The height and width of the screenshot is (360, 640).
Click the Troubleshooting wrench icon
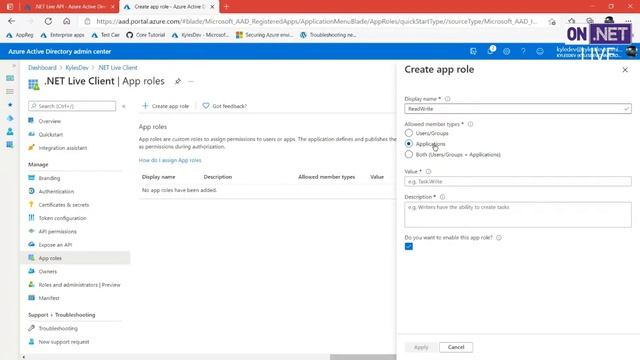click(31, 328)
